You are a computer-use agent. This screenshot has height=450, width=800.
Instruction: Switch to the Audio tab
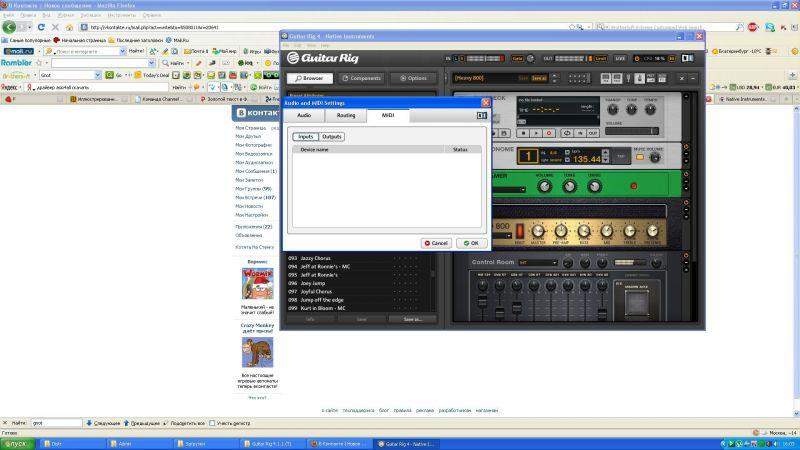pyautogui.click(x=303, y=116)
